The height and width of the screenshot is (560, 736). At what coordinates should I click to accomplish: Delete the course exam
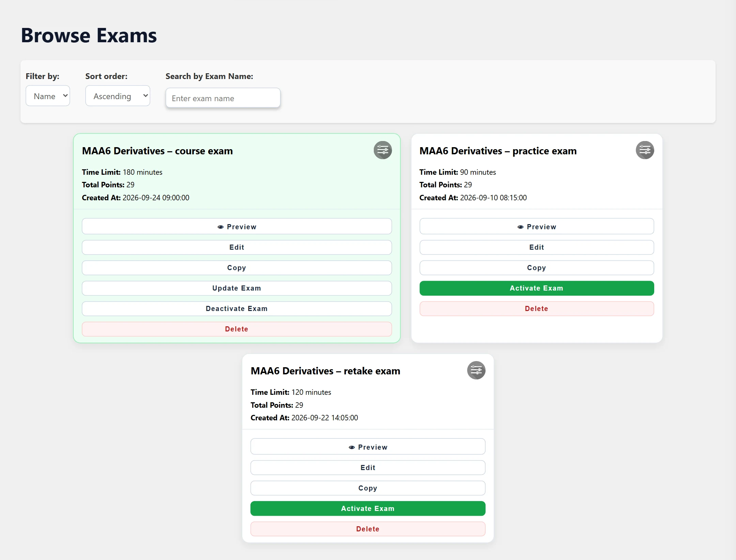(x=236, y=329)
